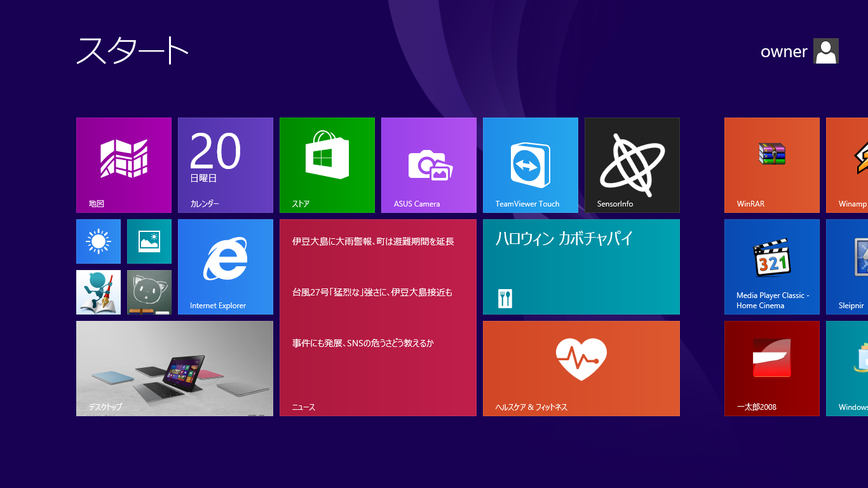The height and width of the screenshot is (488, 868).
Task: Open the Windows tile beside 一太郎2008
Action: (x=847, y=369)
